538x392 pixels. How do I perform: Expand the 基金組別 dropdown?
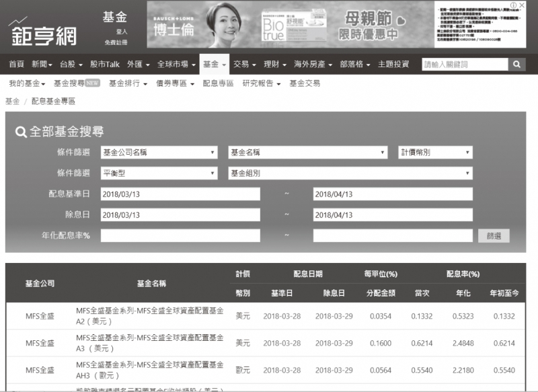(350, 173)
